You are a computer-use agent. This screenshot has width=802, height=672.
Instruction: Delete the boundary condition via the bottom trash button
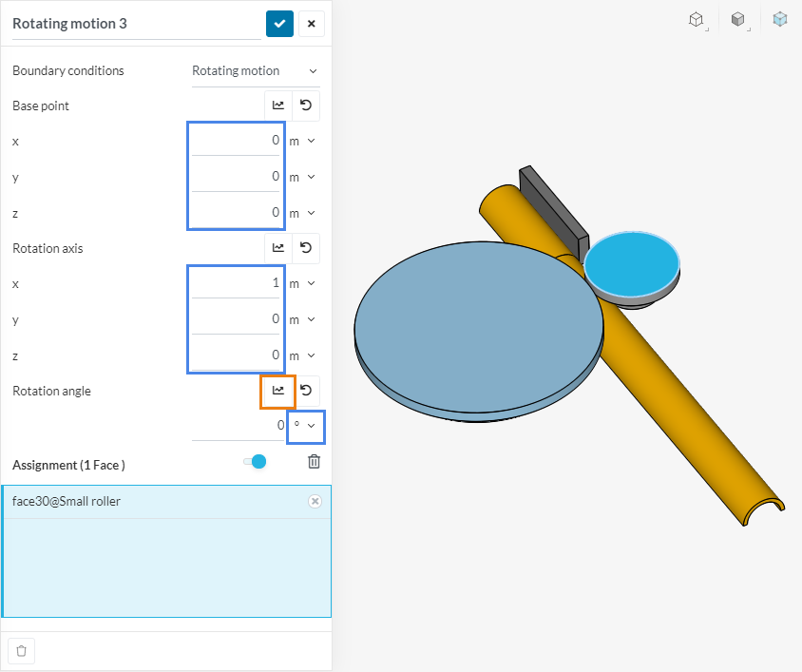point(22,651)
